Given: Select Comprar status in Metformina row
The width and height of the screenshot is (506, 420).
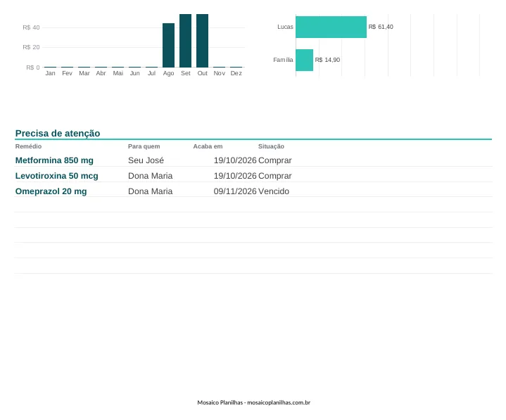Looking at the screenshot, I should tap(275, 160).
